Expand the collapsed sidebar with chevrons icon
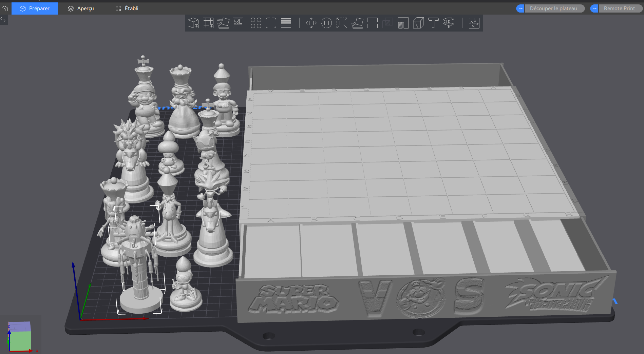This screenshot has height=354, width=644. (x=3, y=20)
